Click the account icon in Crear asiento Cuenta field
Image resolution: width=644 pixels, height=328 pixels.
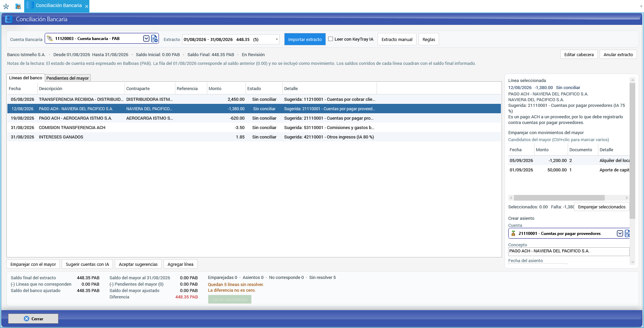pos(513,233)
